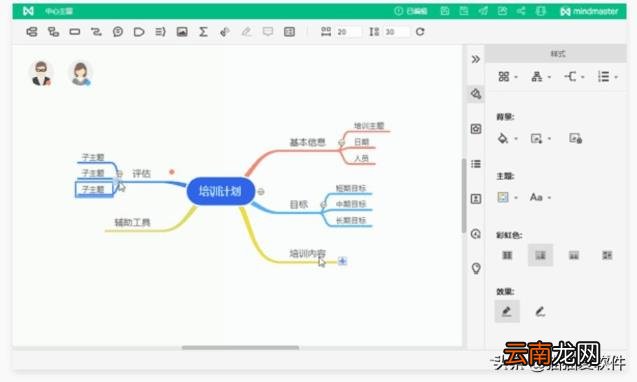This screenshot has height=382, width=637.
Task: Click the edited status indicator in header
Action: coord(411,11)
